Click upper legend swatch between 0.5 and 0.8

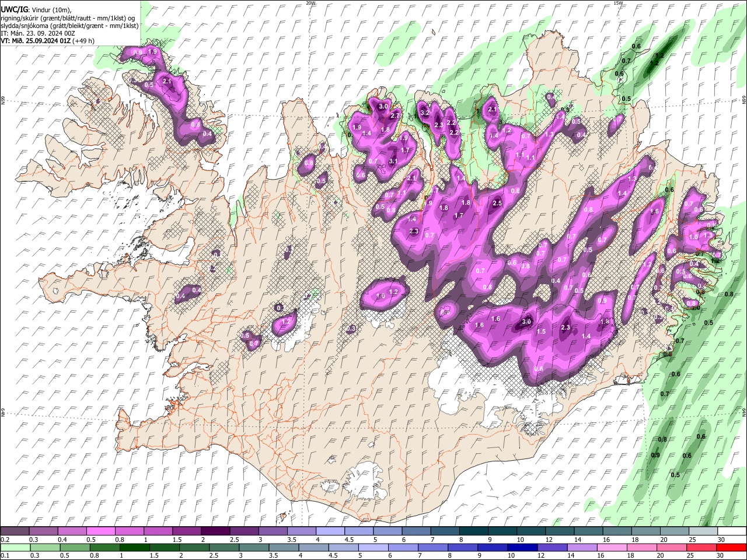[x=100, y=531]
